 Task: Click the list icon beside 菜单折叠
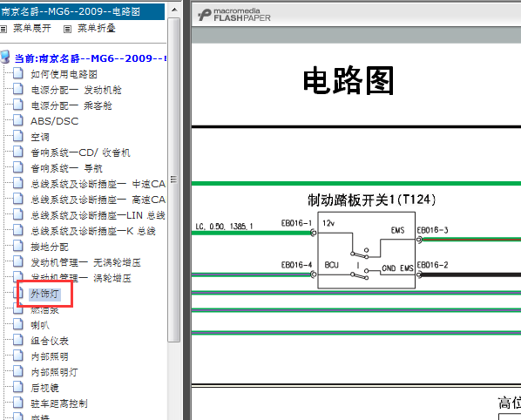67,30
